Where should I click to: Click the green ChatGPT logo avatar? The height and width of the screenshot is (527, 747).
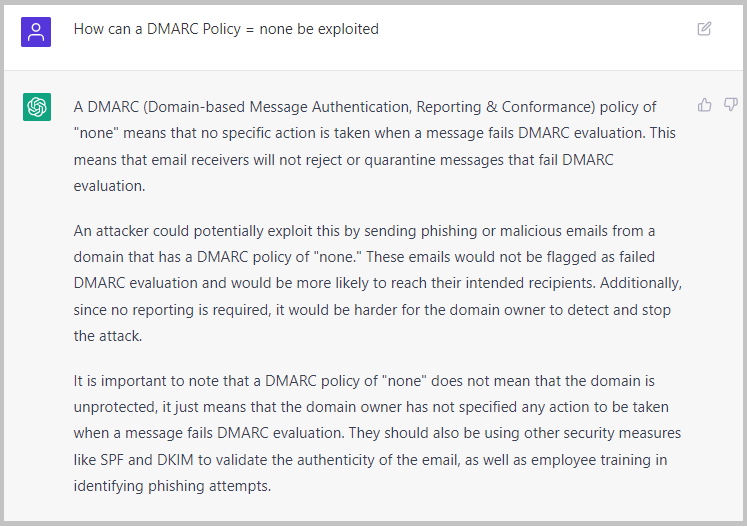[x=37, y=107]
